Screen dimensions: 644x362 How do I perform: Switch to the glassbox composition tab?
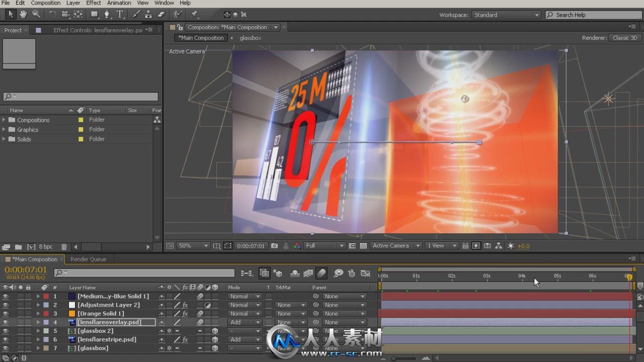250,38
